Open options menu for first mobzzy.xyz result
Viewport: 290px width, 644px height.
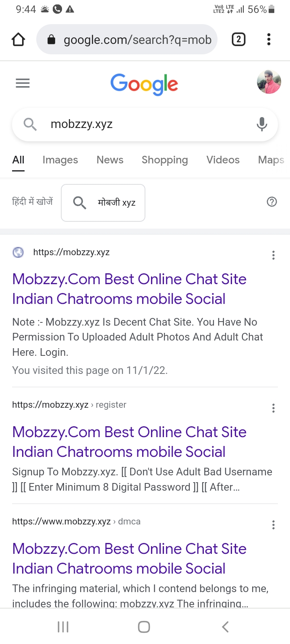click(273, 255)
